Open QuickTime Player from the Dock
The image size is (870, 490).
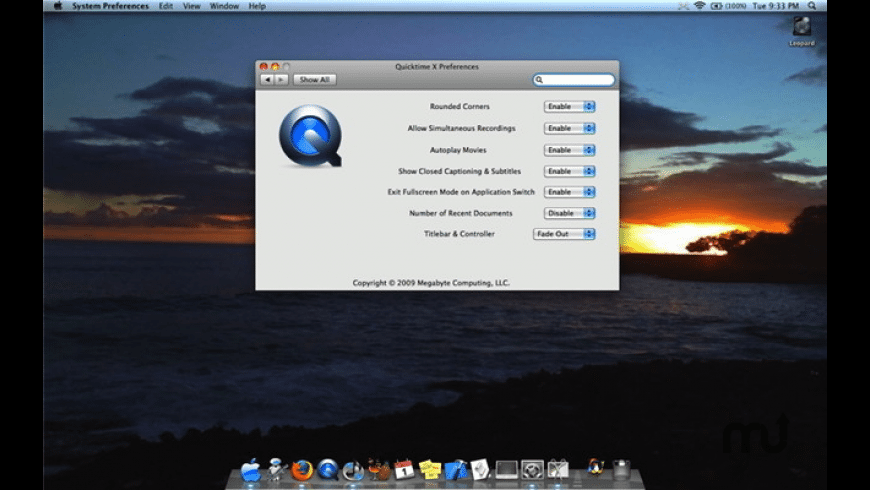[x=327, y=470]
